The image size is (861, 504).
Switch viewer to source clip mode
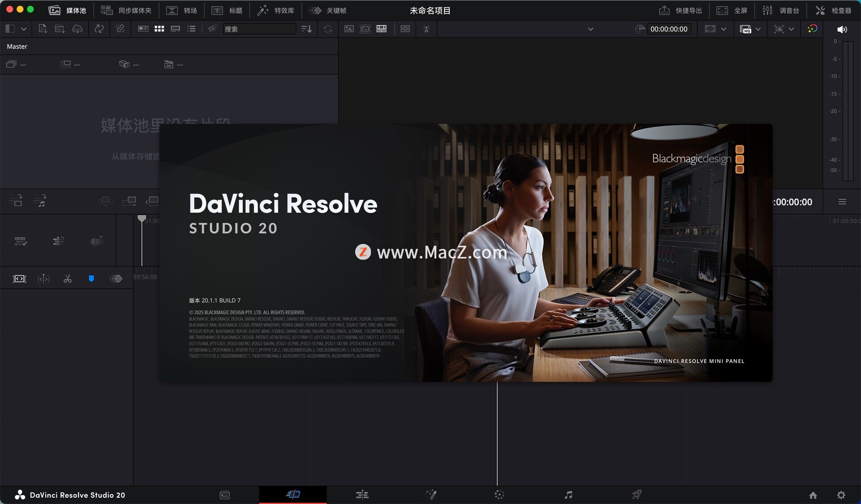click(x=349, y=29)
